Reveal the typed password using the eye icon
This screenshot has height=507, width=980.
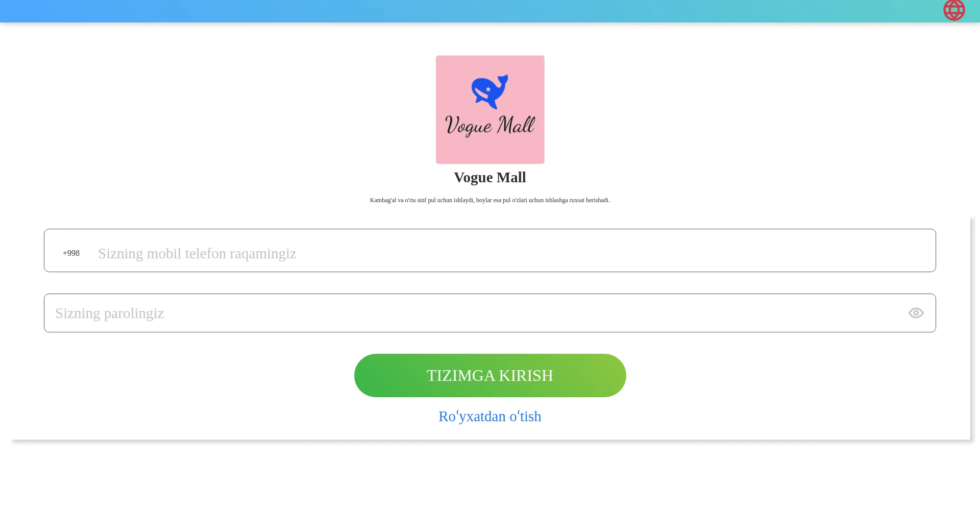916,313
